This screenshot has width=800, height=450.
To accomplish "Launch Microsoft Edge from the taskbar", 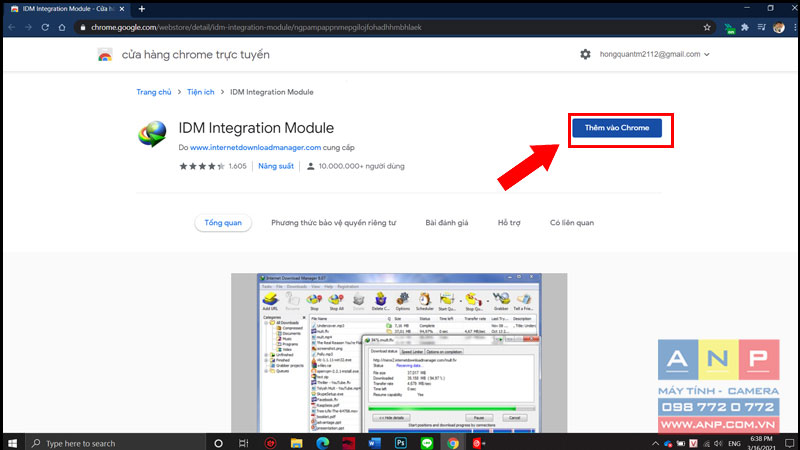I will (x=322, y=443).
